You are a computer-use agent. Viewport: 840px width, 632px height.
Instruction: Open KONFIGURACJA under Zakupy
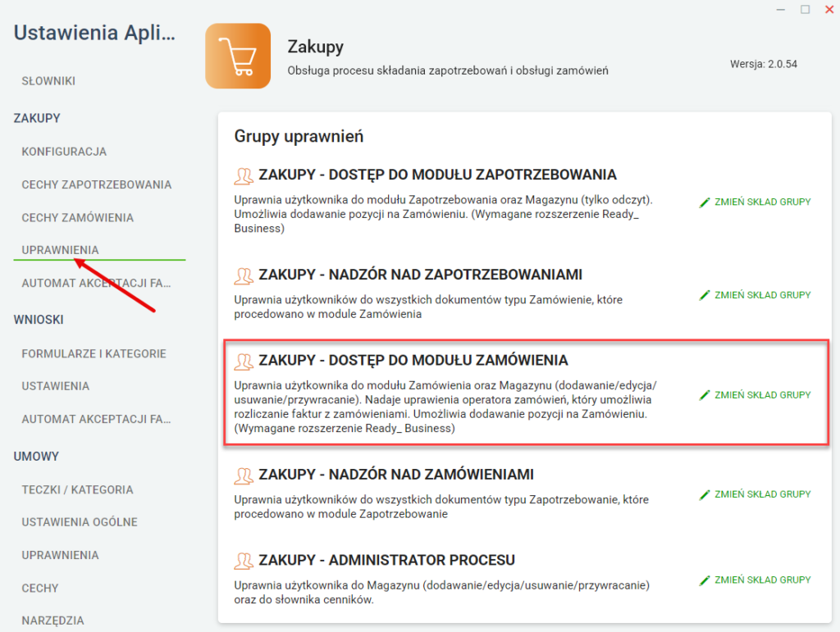[x=64, y=152]
